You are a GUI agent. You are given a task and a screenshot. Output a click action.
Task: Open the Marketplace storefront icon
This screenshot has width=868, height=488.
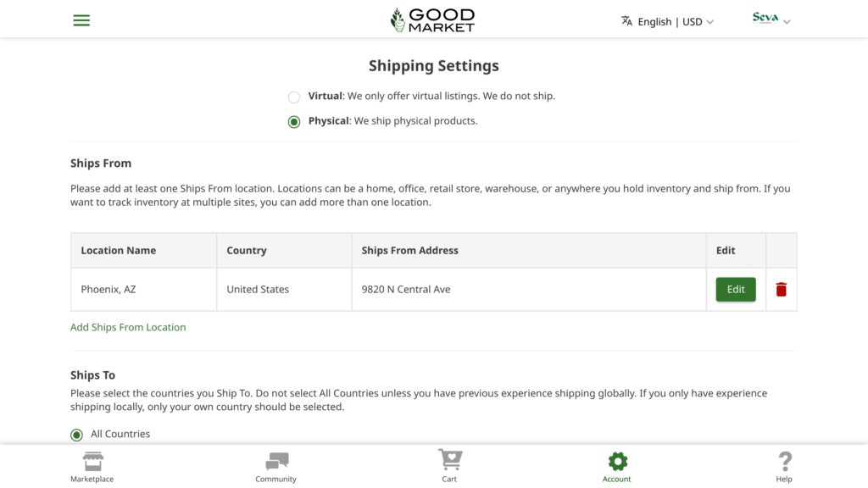tap(92, 462)
